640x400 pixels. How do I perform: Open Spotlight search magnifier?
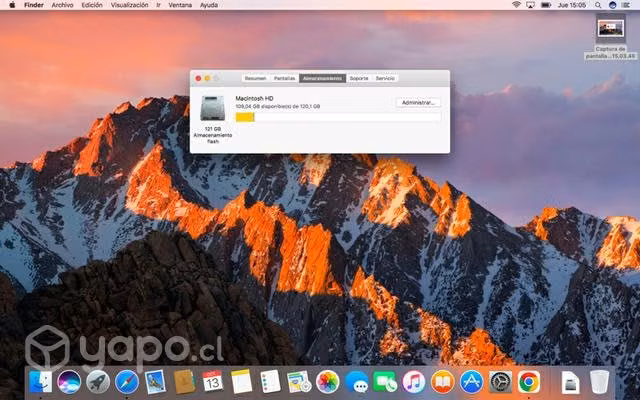click(x=598, y=5)
